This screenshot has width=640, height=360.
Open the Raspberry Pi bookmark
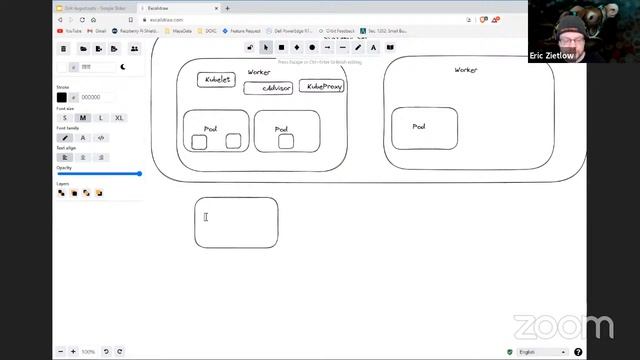point(135,31)
